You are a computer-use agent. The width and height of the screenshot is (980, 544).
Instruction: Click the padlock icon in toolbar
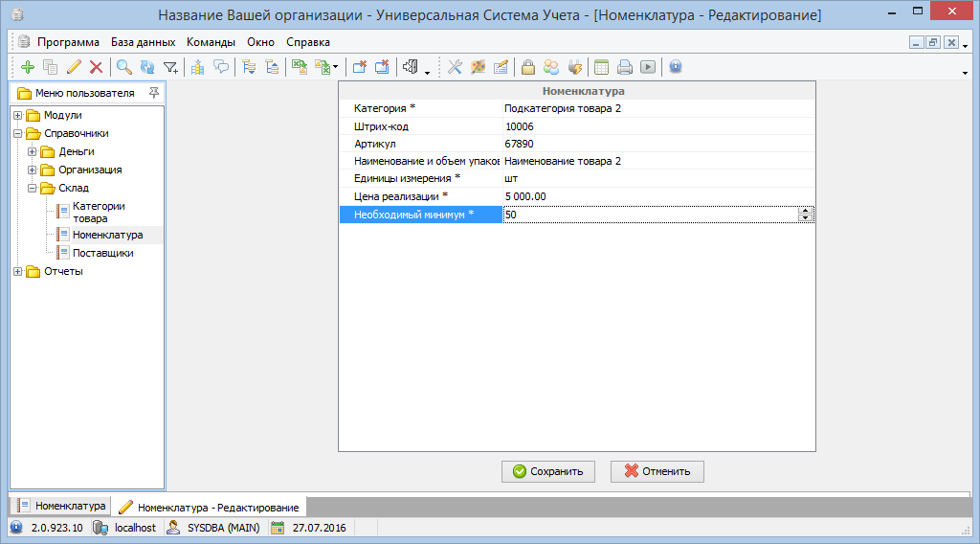(527, 67)
